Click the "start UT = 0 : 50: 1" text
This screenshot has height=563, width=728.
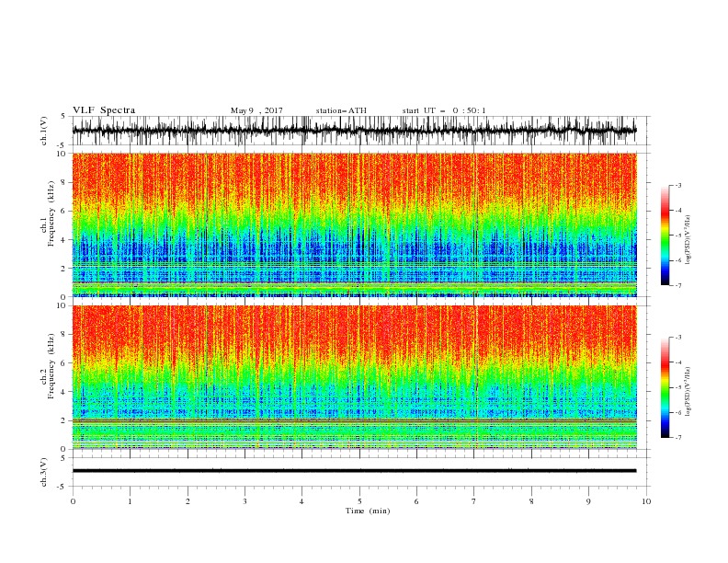(x=444, y=110)
